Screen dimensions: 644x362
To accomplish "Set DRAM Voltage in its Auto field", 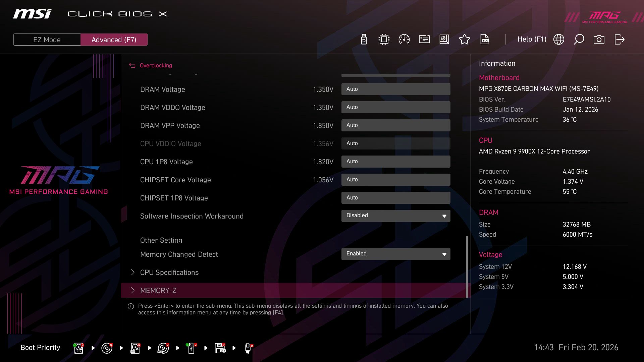I will pyautogui.click(x=396, y=89).
